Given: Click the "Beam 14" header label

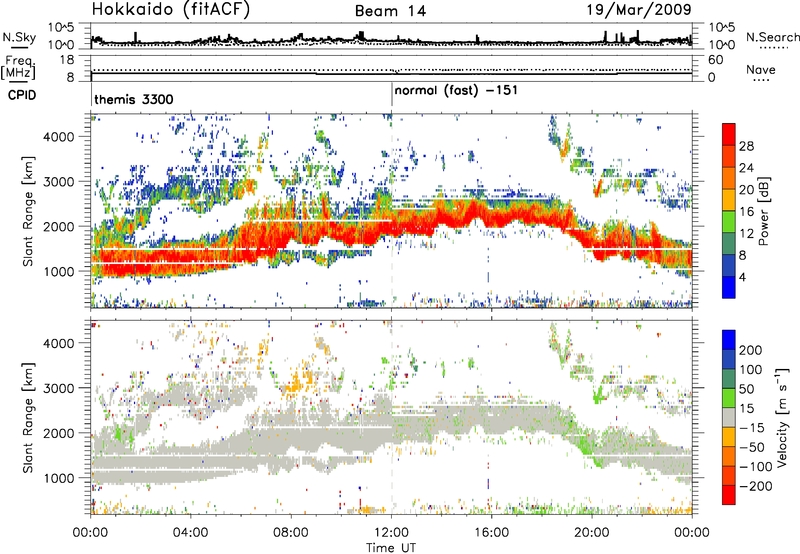Looking at the screenshot, I should 390,11.
